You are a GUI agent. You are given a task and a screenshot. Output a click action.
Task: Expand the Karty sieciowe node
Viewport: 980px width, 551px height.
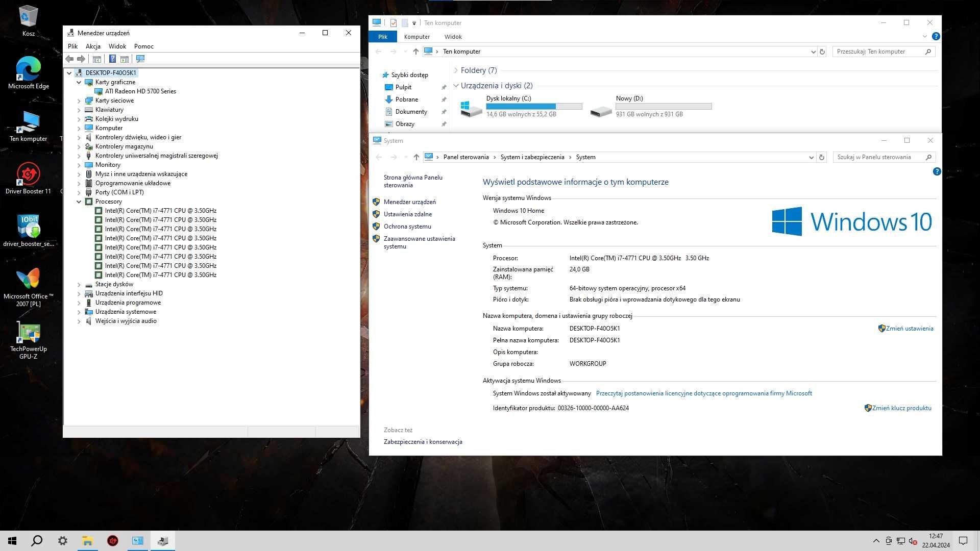(79, 101)
